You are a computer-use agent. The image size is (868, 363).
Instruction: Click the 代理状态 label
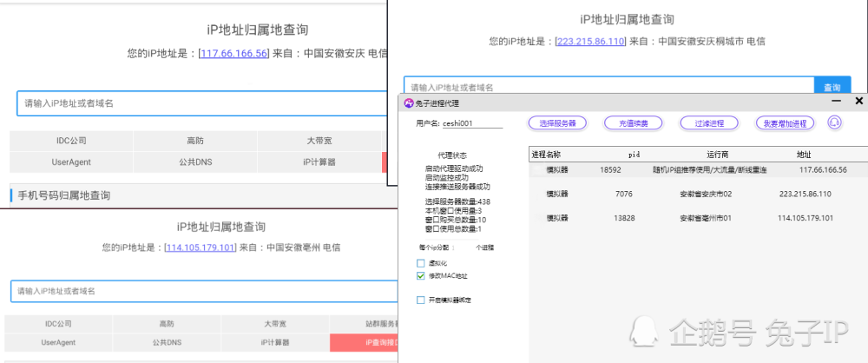pos(451,155)
